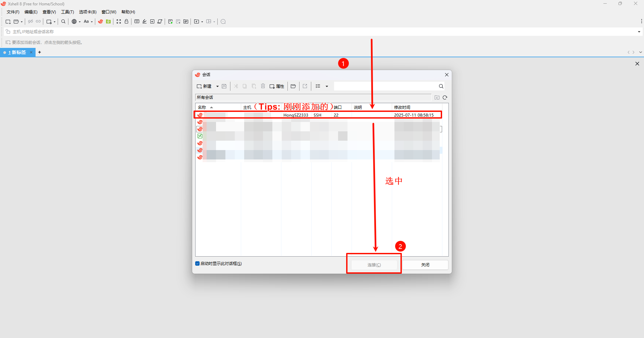Click the disconnect link icon in main toolbar
This screenshot has height=338, width=644.
tap(31, 21)
